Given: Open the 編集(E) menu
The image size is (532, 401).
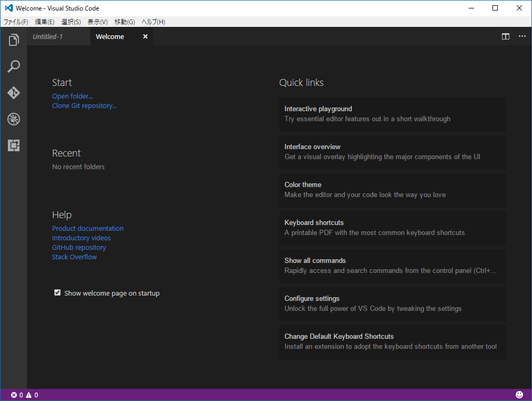Looking at the screenshot, I should click(44, 22).
